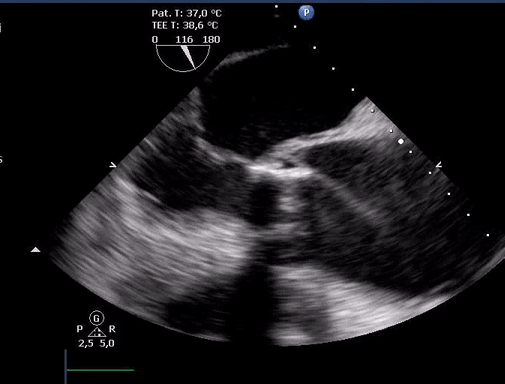505x384 pixels.
Task: Click the TEE T probe temperature readout
Action: (x=185, y=25)
